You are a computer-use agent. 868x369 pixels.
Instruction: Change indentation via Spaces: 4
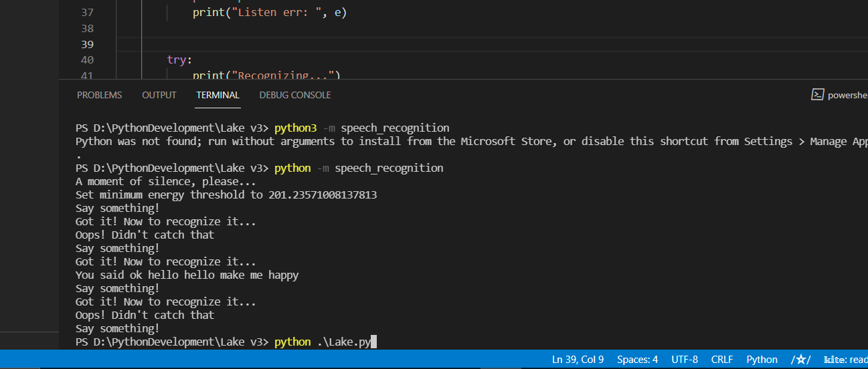click(x=637, y=360)
